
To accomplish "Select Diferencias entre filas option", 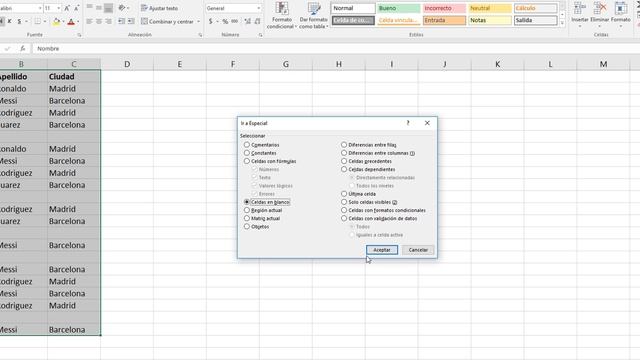I will click(x=344, y=145).
